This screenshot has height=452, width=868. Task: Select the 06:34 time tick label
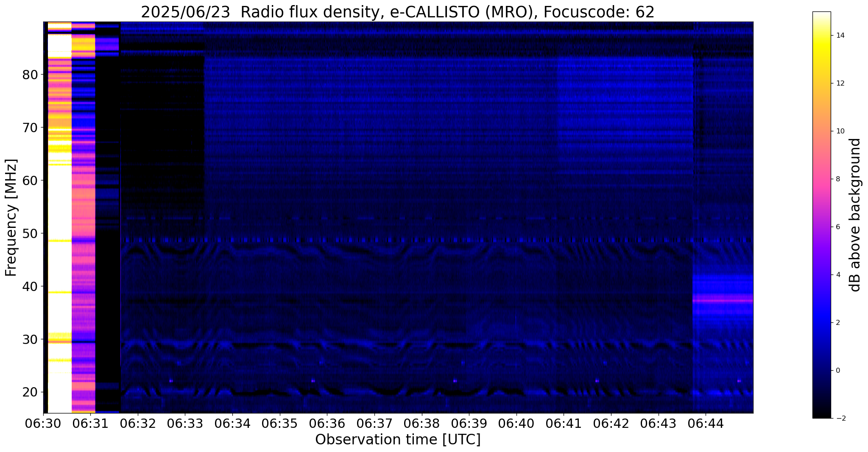pyautogui.click(x=232, y=424)
